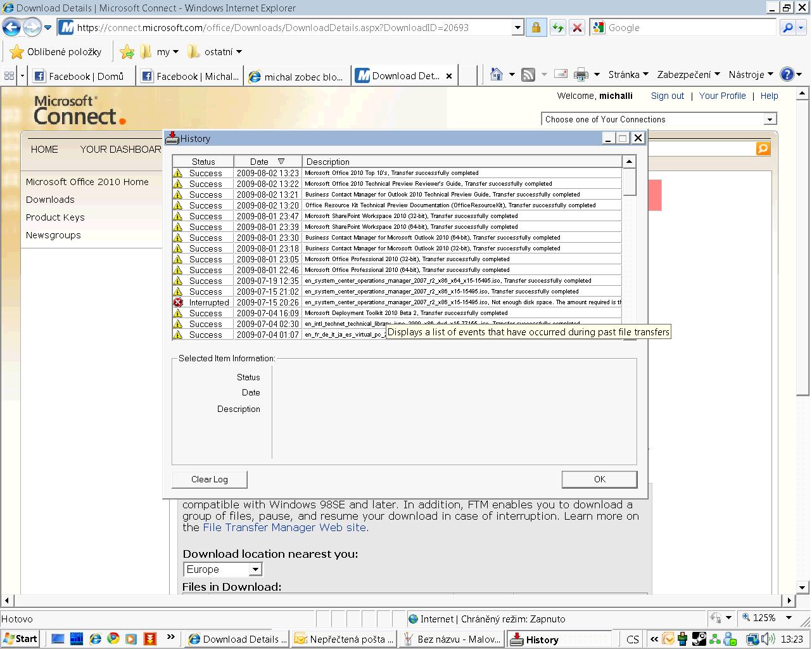Open the Quick Tabs grid icon
This screenshot has height=649, width=812.
coord(9,76)
